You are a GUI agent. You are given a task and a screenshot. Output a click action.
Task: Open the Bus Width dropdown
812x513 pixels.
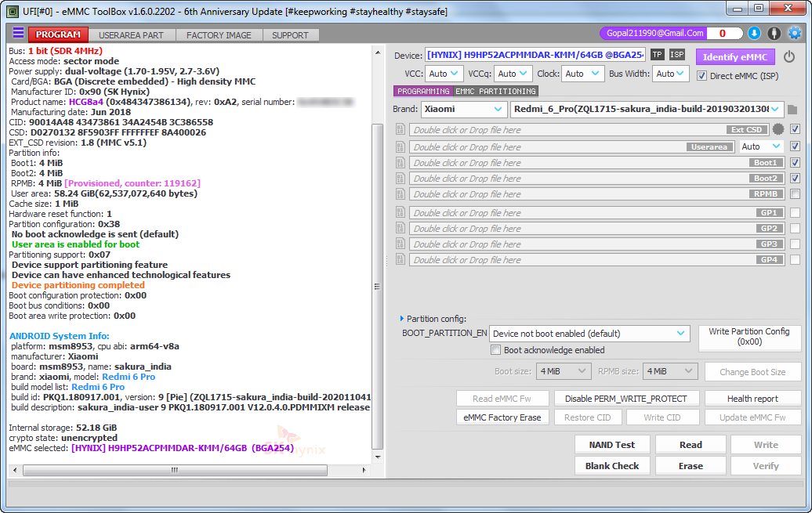pos(671,74)
